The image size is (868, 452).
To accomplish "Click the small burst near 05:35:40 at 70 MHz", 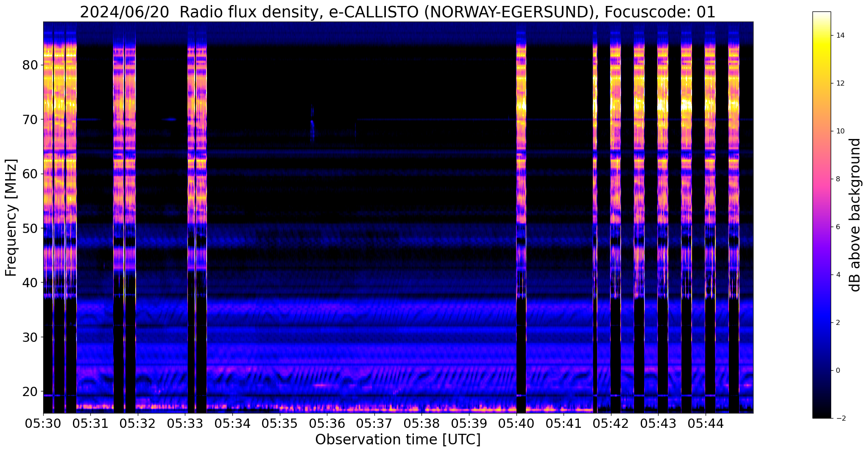I will pyautogui.click(x=312, y=124).
